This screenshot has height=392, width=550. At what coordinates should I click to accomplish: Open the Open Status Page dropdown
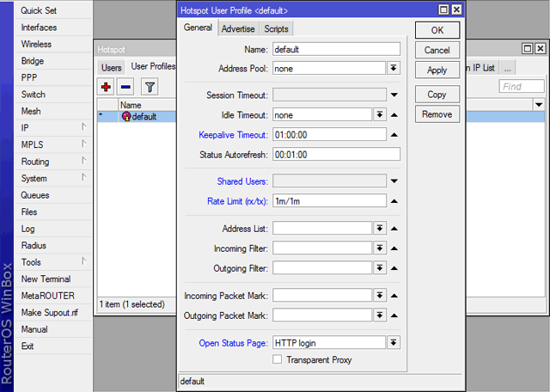pyautogui.click(x=394, y=342)
